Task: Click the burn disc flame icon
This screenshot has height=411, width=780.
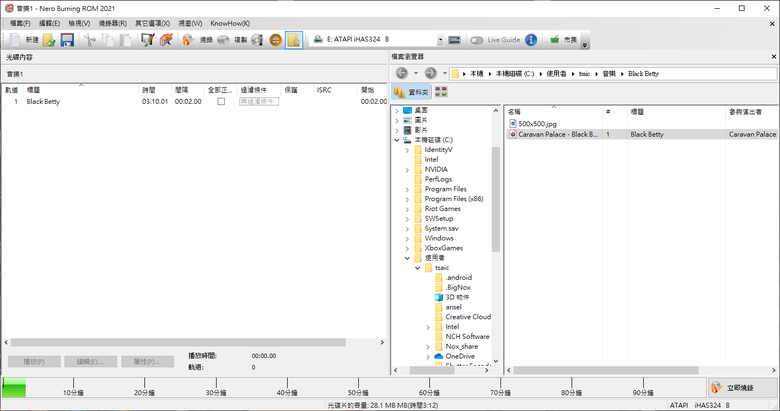Action: tap(188, 40)
